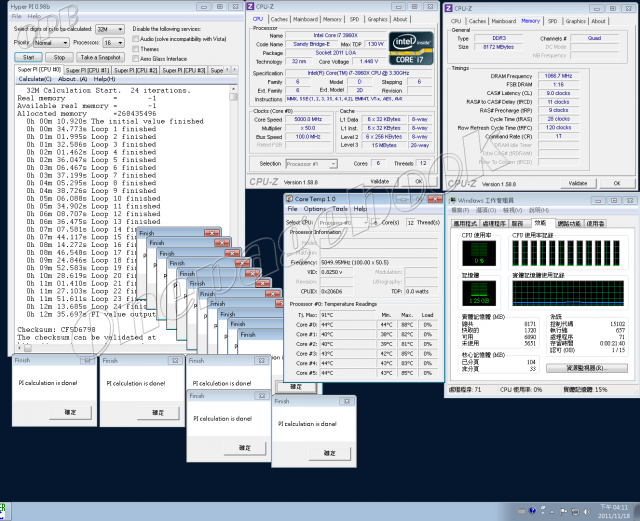Click the CPU-Z icon in the Memory tab window title bar
640x521 pixels.
click(x=449, y=8)
